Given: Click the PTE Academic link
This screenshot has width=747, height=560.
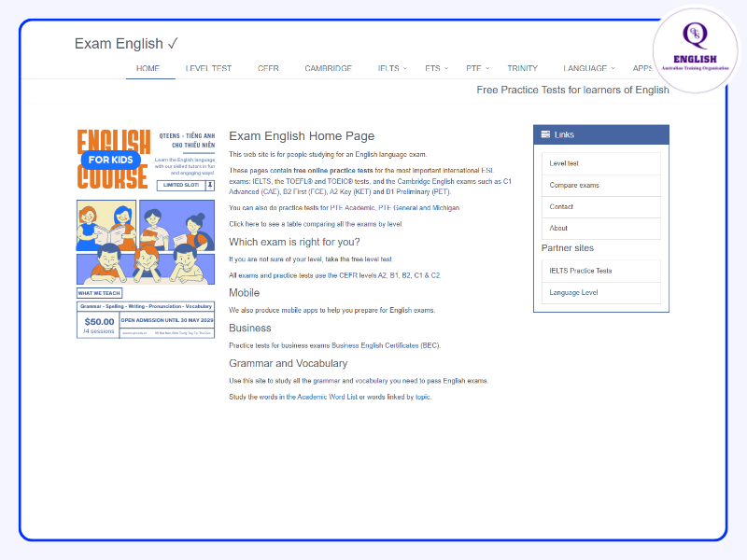Looking at the screenshot, I should click(x=353, y=208).
